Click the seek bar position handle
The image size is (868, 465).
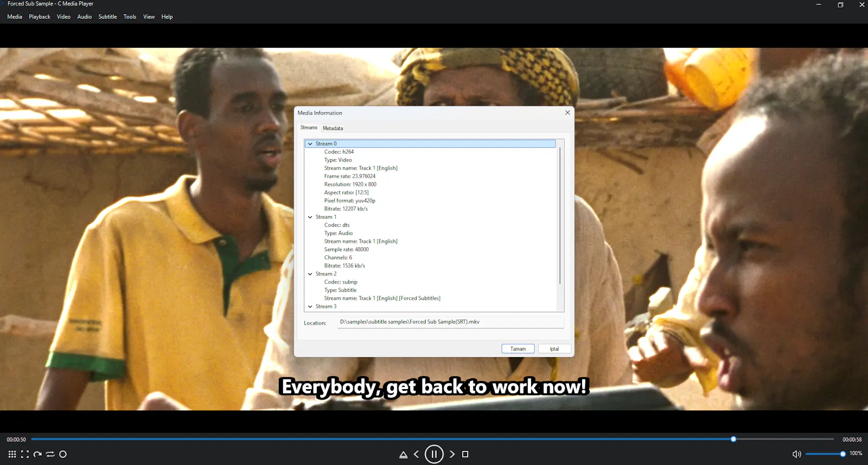733,439
